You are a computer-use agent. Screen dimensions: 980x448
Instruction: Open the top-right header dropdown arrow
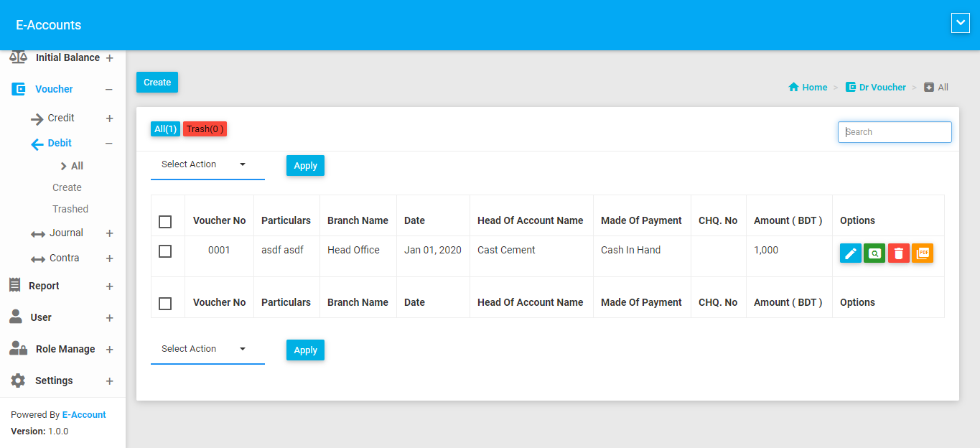[x=960, y=24]
